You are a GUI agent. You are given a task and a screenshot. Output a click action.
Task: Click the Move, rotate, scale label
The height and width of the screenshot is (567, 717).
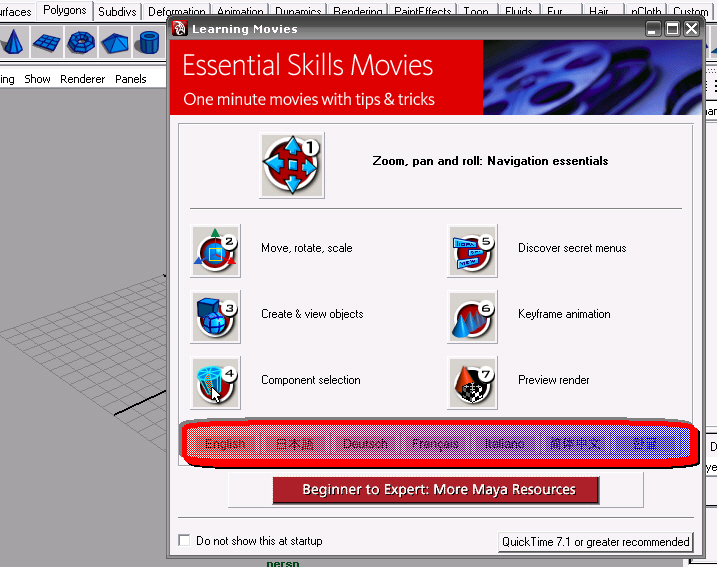click(307, 248)
